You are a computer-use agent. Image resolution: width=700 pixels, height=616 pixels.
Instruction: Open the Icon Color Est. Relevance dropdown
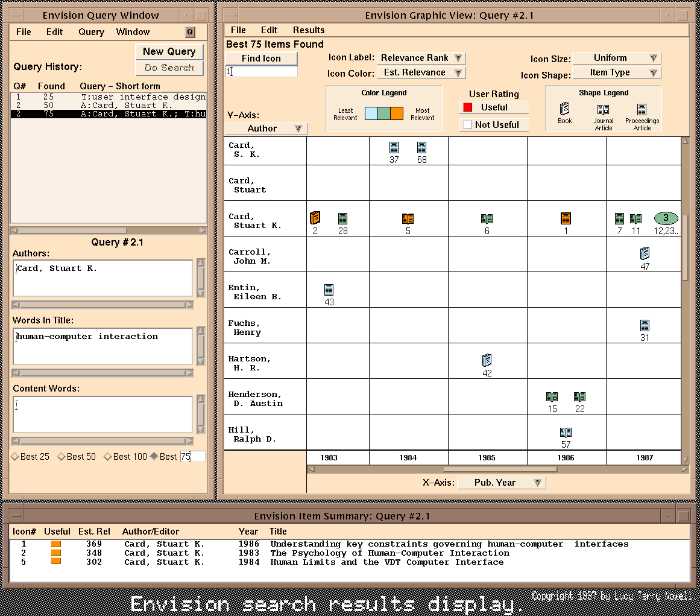click(x=421, y=72)
